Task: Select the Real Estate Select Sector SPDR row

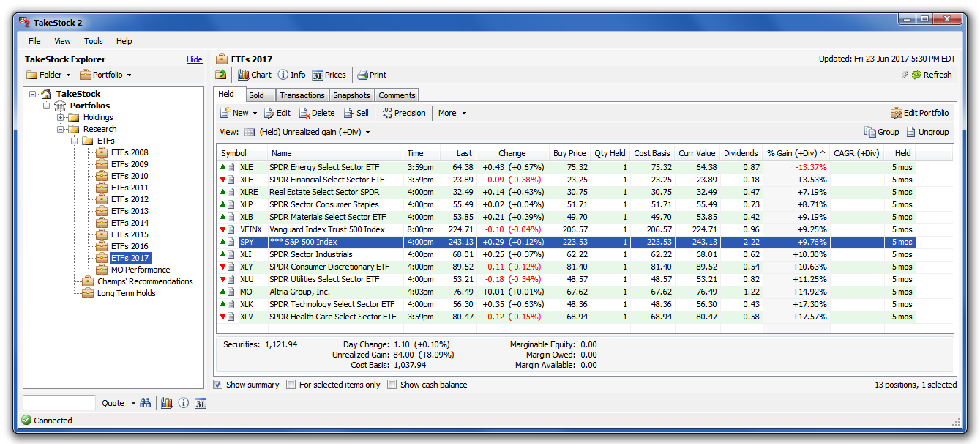Action: pos(566,192)
